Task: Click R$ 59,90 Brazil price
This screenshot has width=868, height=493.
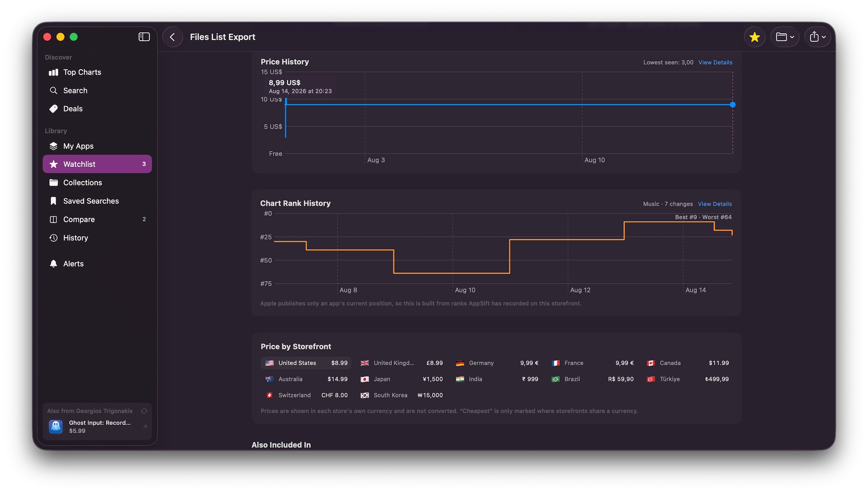Action: [621, 379]
